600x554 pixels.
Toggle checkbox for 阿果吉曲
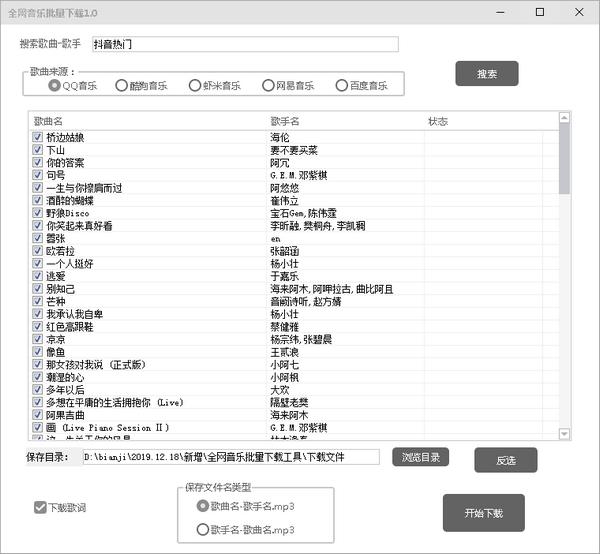[x=37, y=415]
